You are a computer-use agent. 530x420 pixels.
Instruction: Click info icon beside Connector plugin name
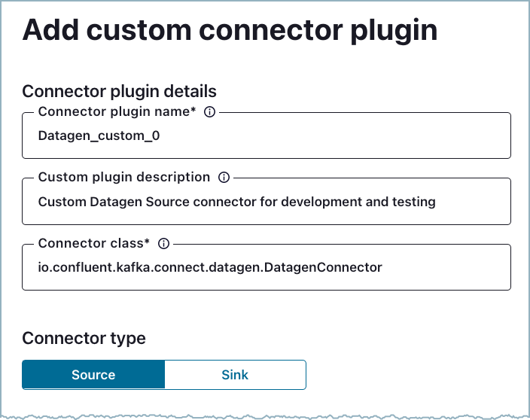tap(210, 112)
